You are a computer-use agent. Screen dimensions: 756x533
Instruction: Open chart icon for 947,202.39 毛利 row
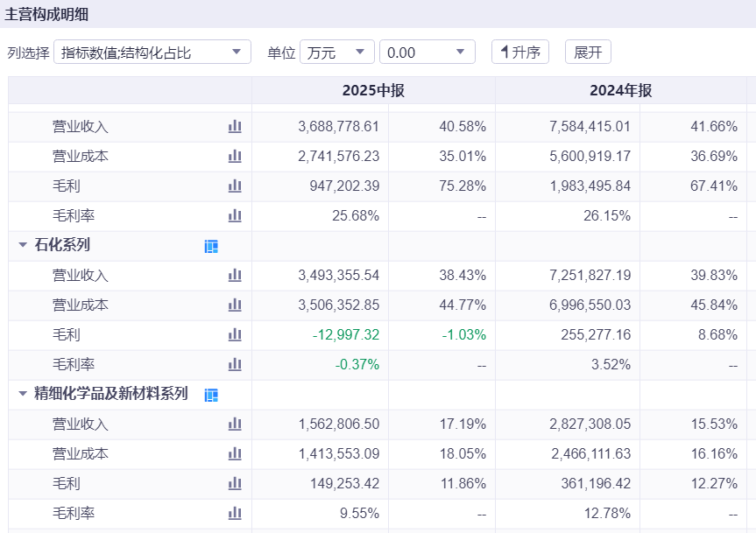click(x=235, y=186)
